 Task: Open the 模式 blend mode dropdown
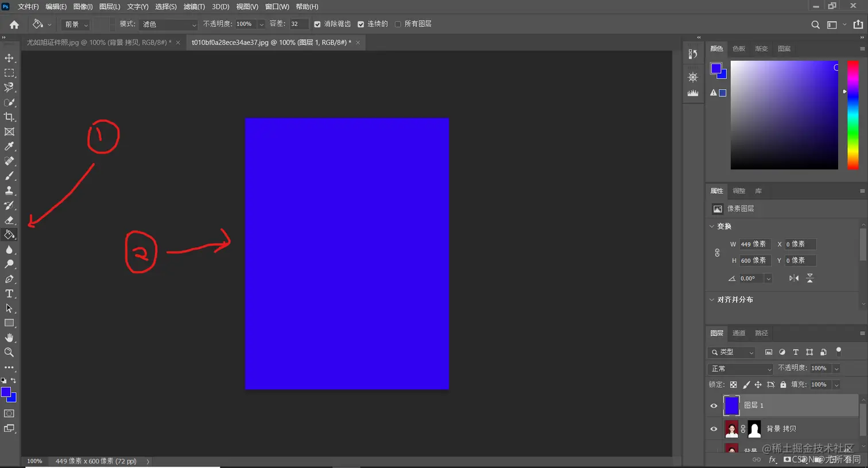(x=168, y=25)
